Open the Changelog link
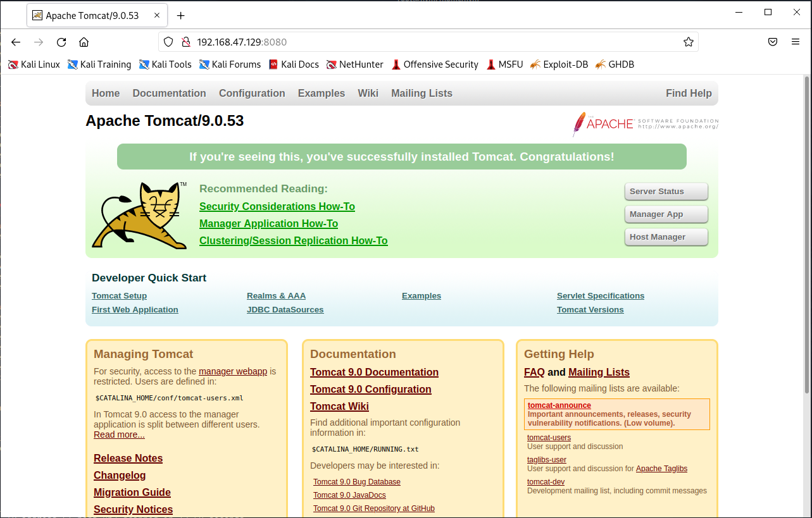812x518 pixels. [x=120, y=476]
